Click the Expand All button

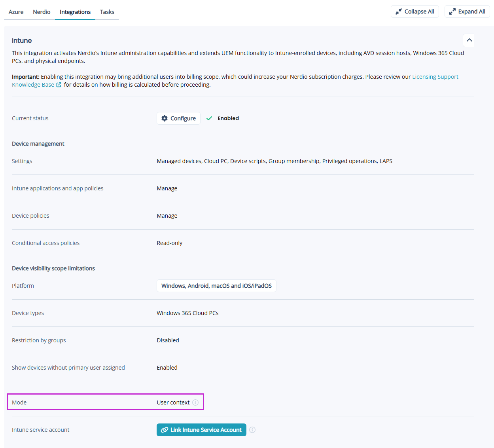467,11
